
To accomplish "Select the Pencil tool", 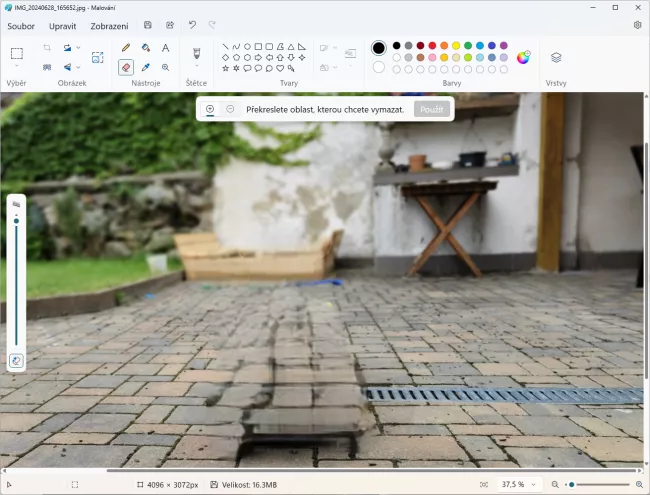I will pos(126,47).
